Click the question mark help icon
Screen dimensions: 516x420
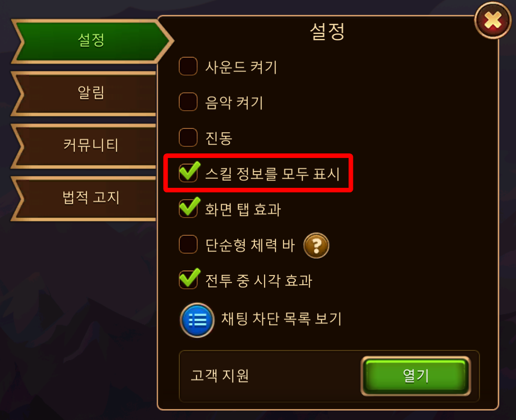point(316,245)
